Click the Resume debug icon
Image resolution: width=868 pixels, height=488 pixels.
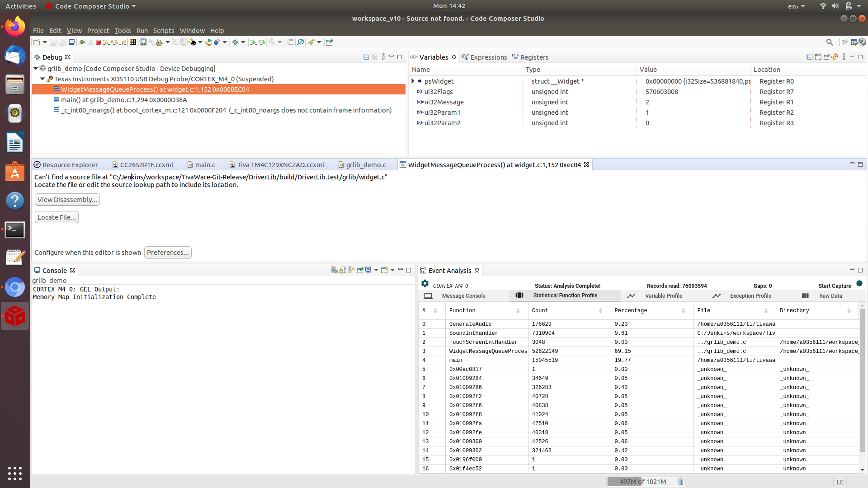(82, 42)
